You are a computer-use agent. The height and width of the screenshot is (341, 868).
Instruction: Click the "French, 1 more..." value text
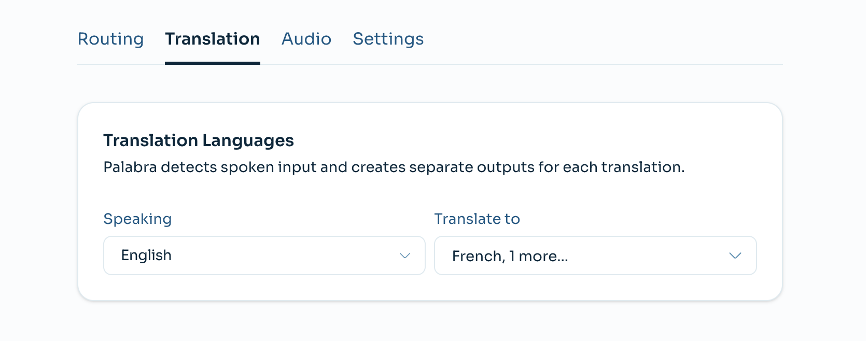tap(510, 256)
